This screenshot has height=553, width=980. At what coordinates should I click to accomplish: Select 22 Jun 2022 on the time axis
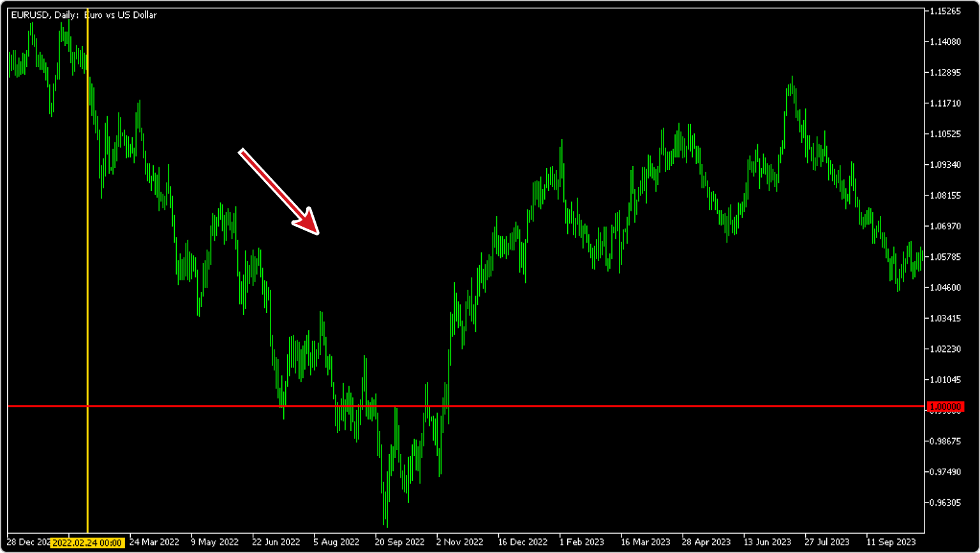(276, 542)
